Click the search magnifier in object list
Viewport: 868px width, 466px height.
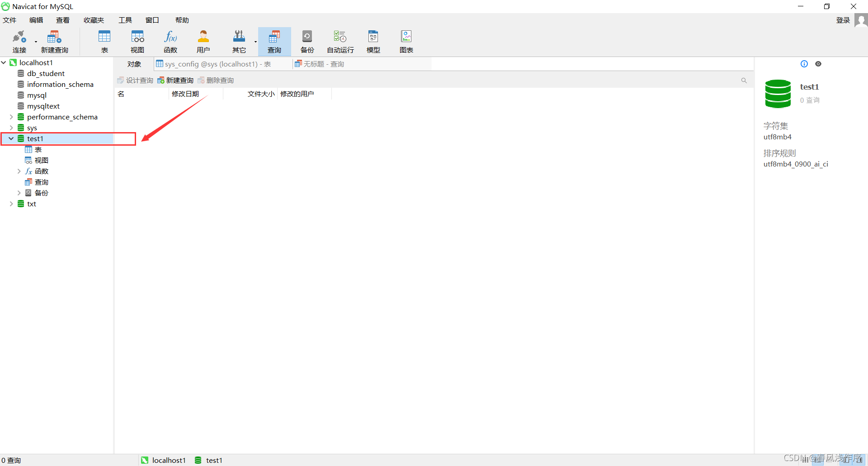coord(744,81)
